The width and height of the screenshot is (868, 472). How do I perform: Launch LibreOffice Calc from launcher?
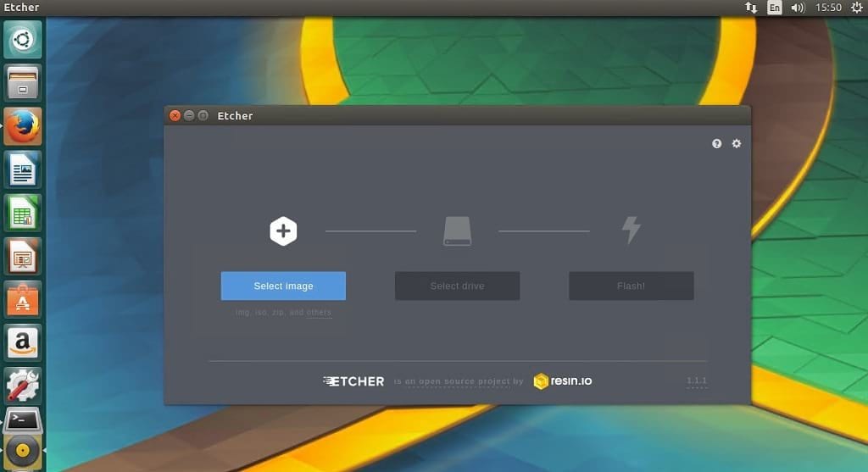point(23,213)
